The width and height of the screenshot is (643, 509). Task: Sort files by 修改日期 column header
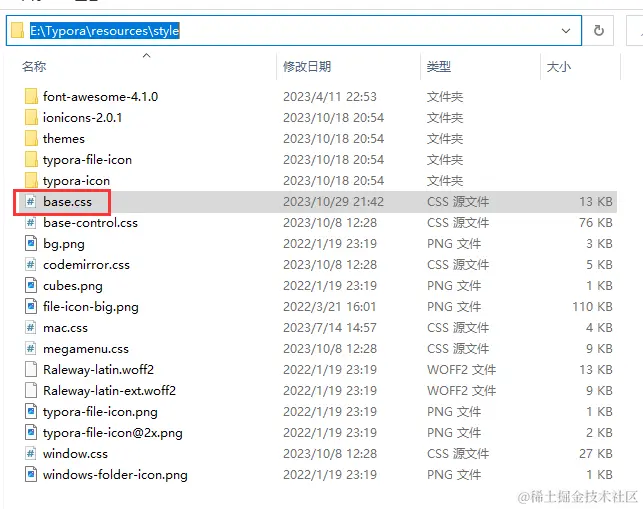[307, 66]
